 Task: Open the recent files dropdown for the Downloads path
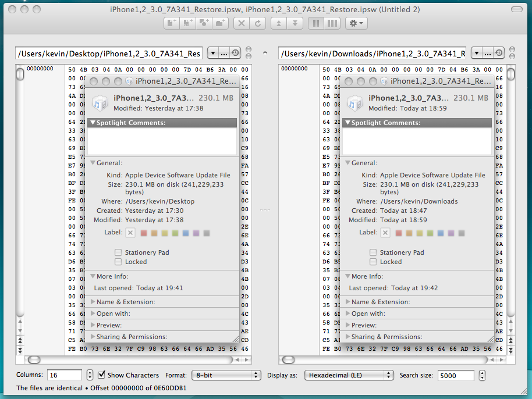(x=477, y=54)
